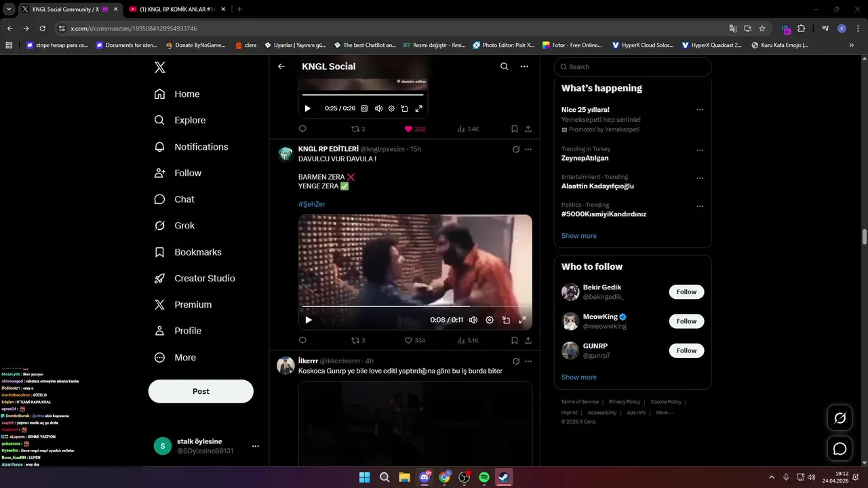Open account menu for stalk öylesine

(x=256, y=446)
